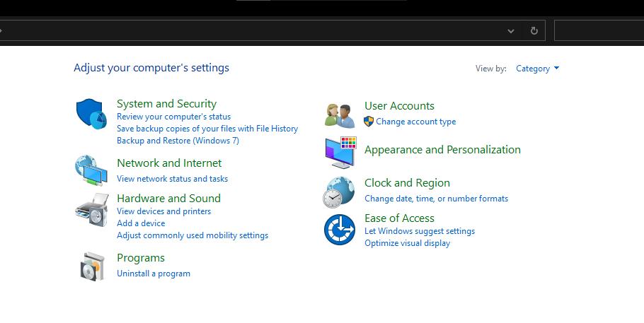Click the search box in top right
644x323 pixels.
pyautogui.click(x=598, y=31)
